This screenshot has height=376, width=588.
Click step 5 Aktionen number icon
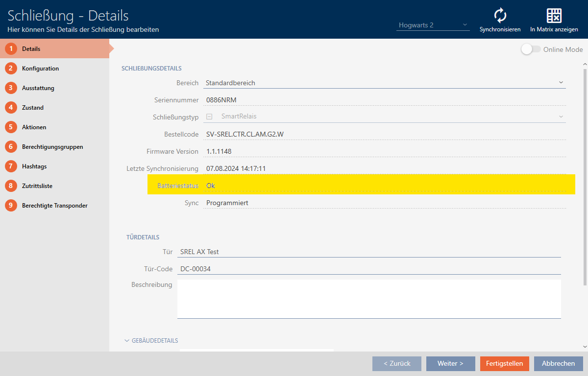point(11,127)
